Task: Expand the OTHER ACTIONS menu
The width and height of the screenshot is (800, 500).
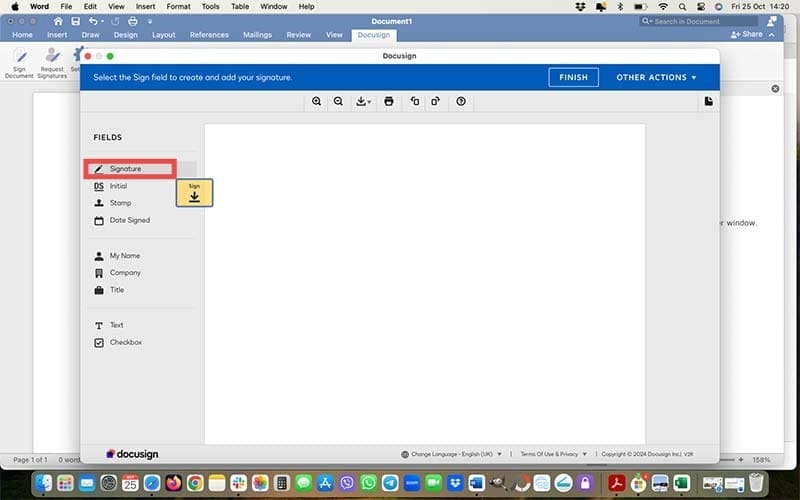Action: click(656, 77)
